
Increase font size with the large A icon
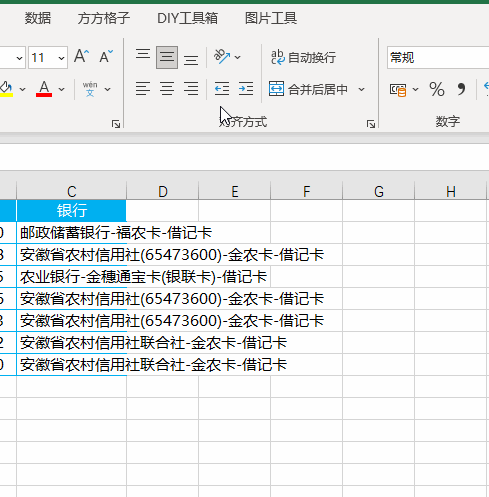click(81, 56)
